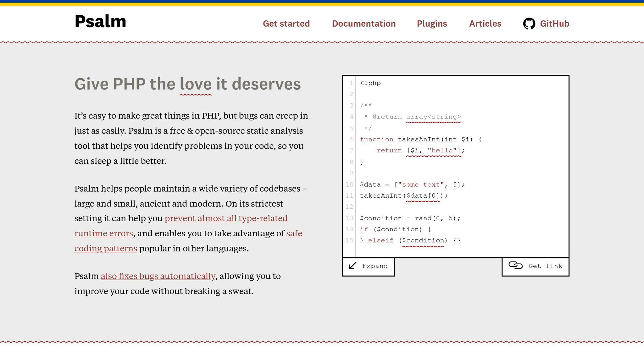Go to the Plugins page
644x362 pixels.
click(x=432, y=24)
